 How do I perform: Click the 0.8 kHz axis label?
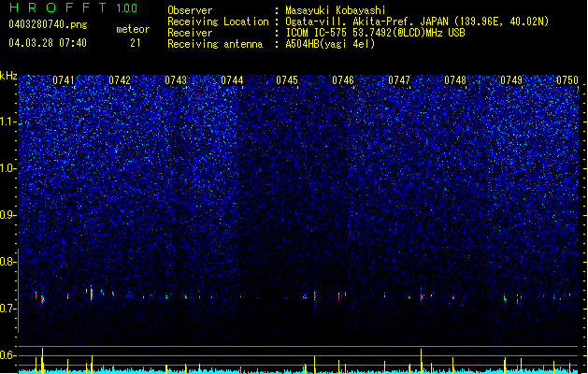pos(8,262)
